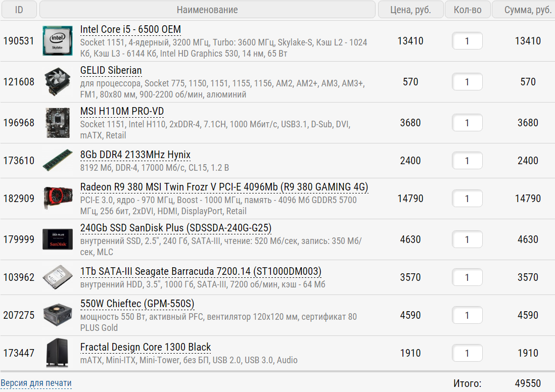
Task: Click quantity field for SanDisk Plus SSD
Action: click(467, 239)
